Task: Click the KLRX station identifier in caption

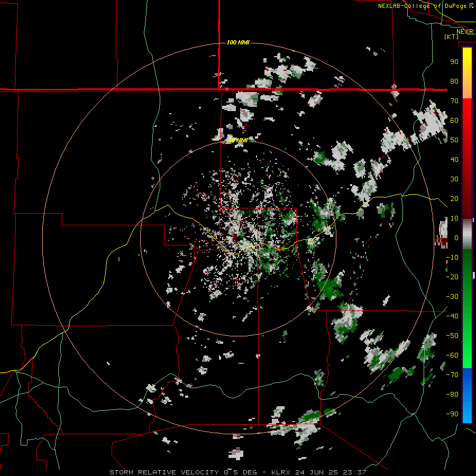Action: [281, 472]
